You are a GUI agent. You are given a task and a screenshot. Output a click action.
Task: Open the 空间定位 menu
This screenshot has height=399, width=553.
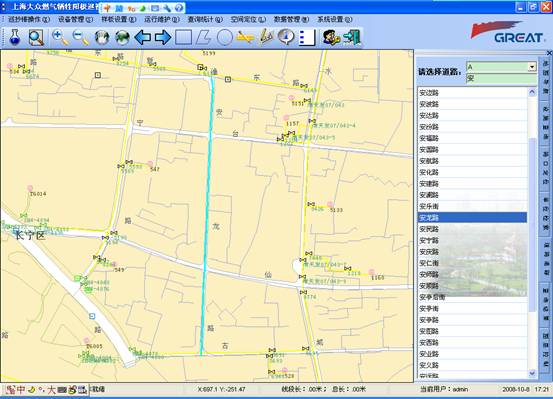248,19
